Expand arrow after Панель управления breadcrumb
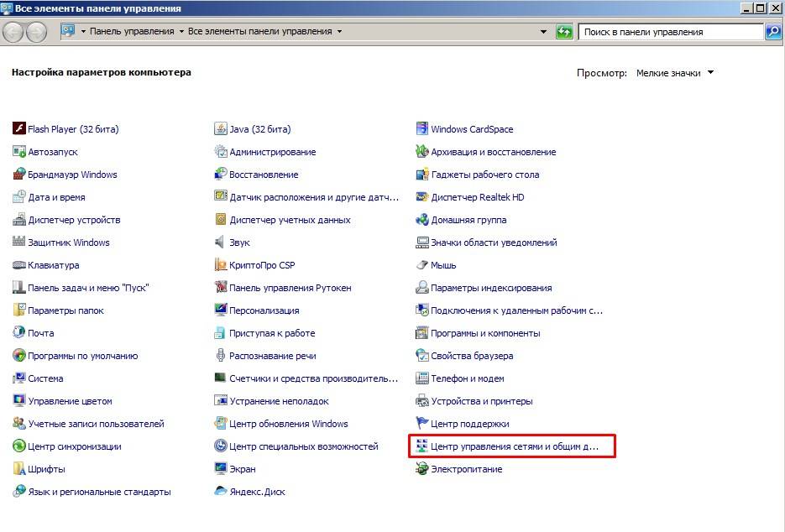The height and width of the screenshot is (532, 785). coord(181,32)
